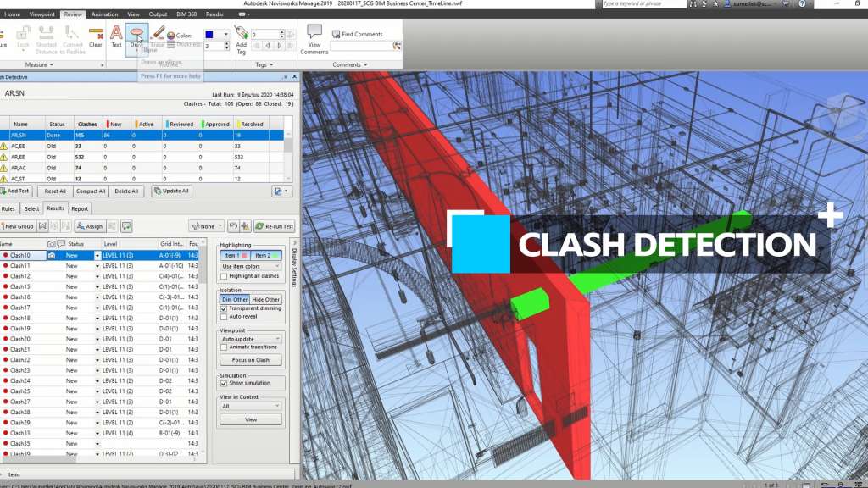Click the Convert to Redline tool
The width and height of the screenshot is (868, 488).
(73, 40)
